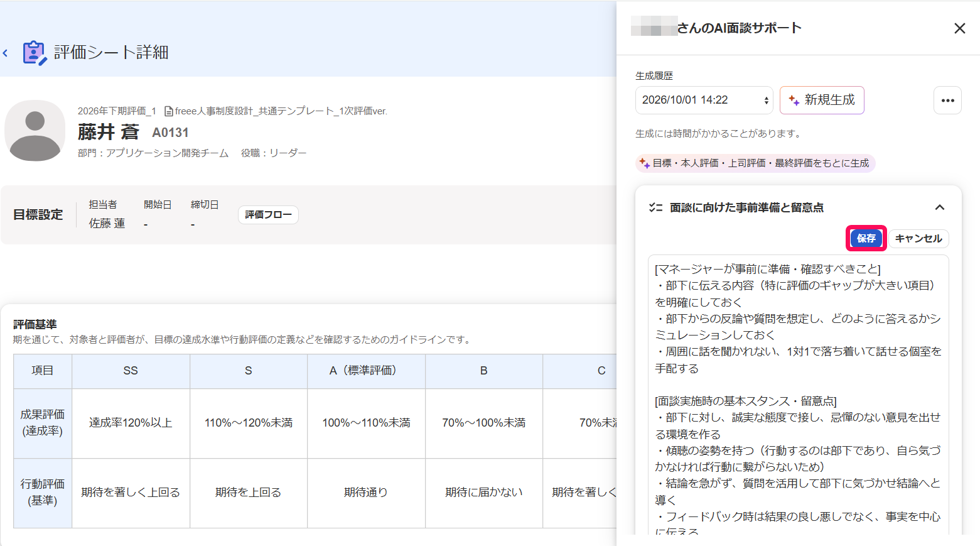Click the evaluation sheet clipboard icon
This screenshot has width=980, height=546.
pyautogui.click(x=35, y=53)
